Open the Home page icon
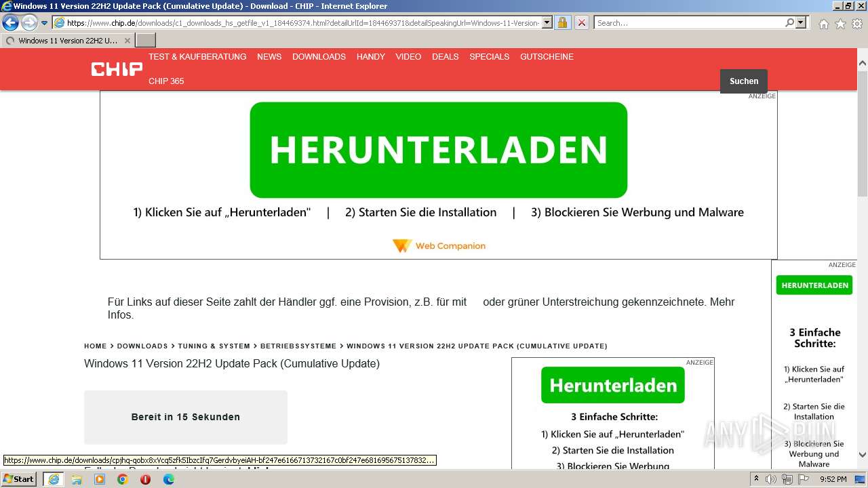Image resolution: width=868 pixels, height=488 pixels. pyautogui.click(x=823, y=24)
